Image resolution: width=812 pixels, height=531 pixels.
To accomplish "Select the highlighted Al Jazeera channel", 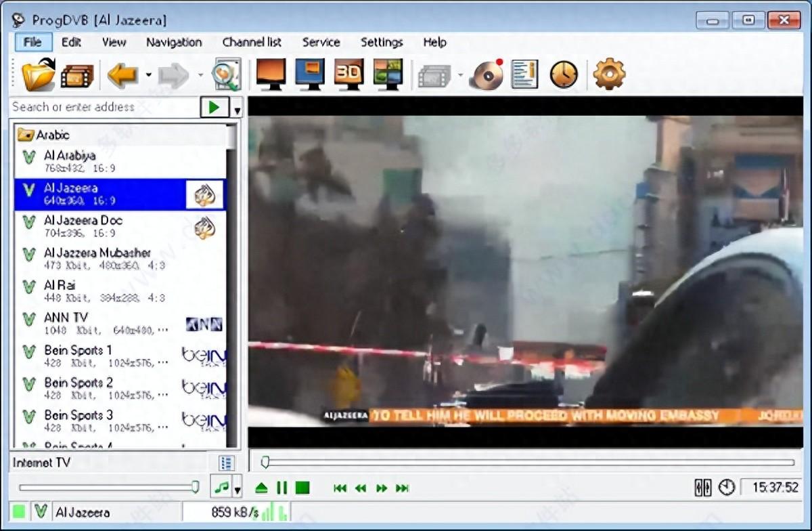I will click(120, 194).
